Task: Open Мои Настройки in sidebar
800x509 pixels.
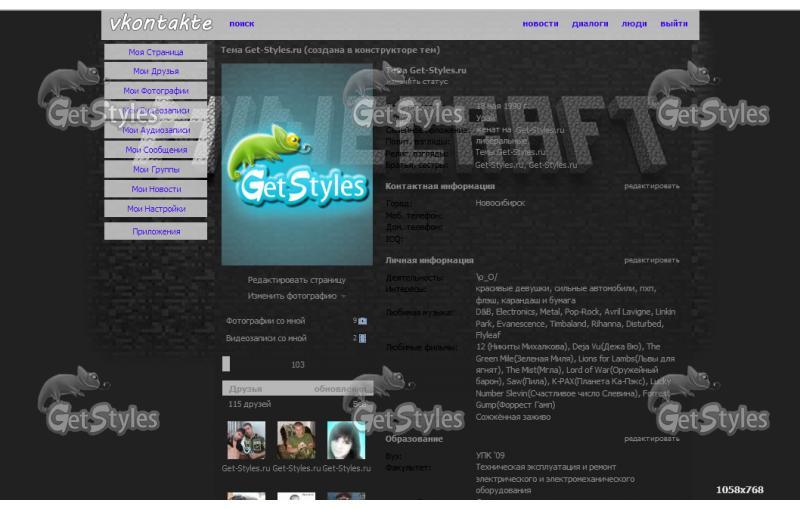Action: click(156, 209)
